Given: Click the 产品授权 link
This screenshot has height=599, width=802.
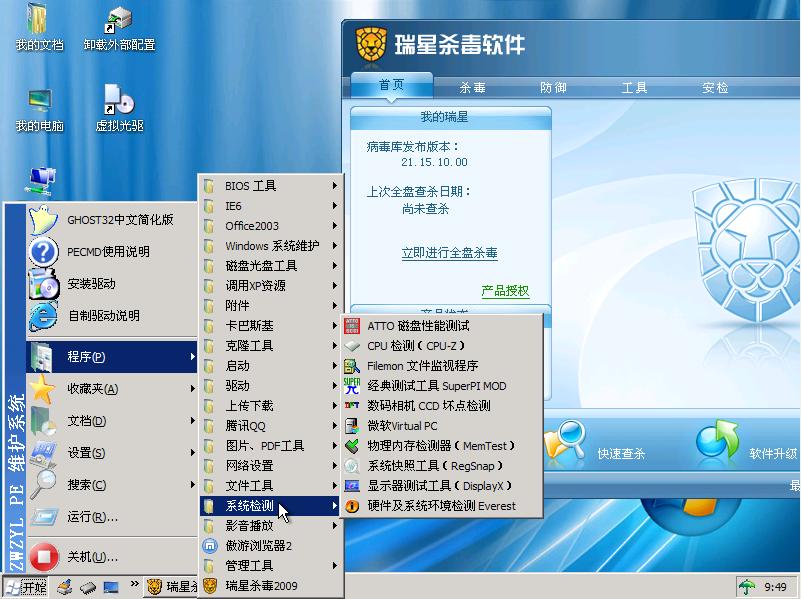Looking at the screenshot, I should (505, 291).
